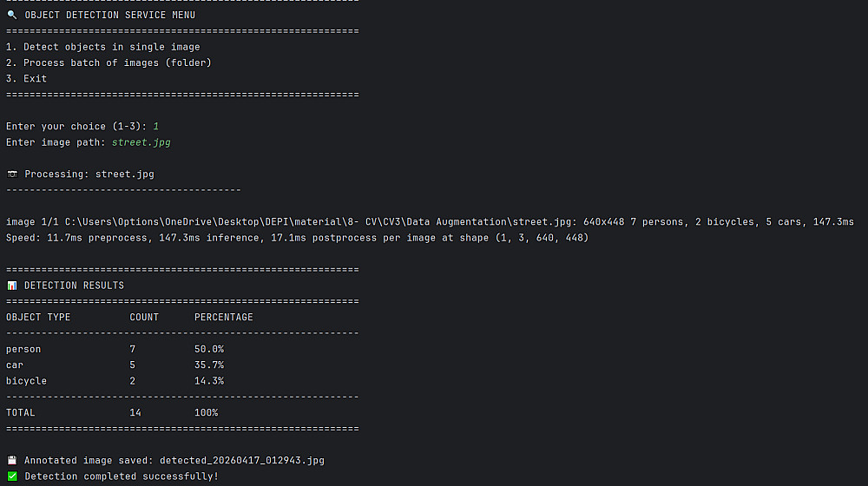
Task: Click the OBJECT TYPE column header
Action: pyautogui.click(x=38, y=317)
